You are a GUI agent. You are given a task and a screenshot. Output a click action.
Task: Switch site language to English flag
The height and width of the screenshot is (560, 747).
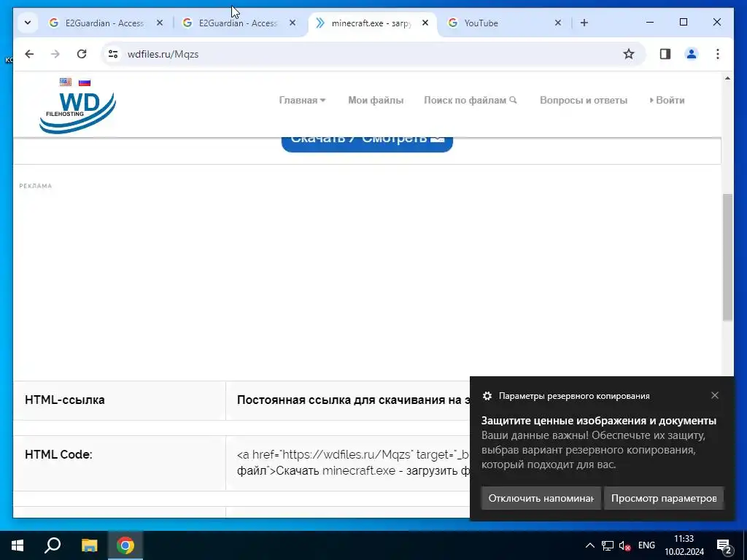click(x=66, y=82)
